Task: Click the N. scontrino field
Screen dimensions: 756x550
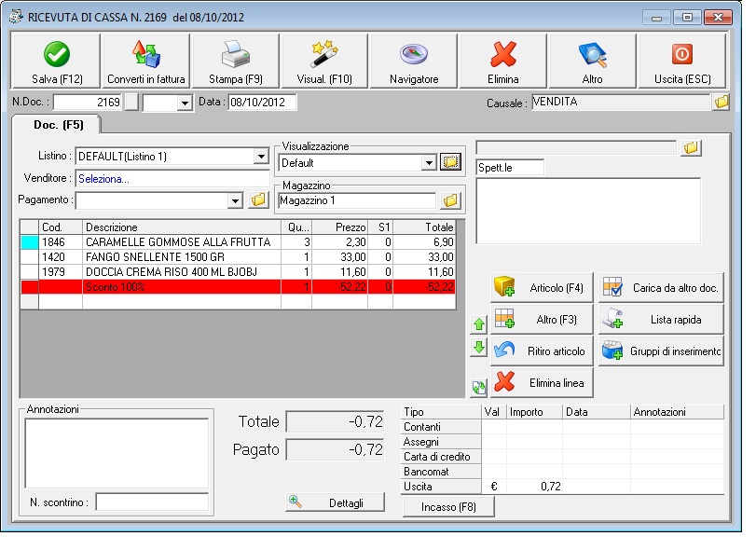Action: coord(152,502)
